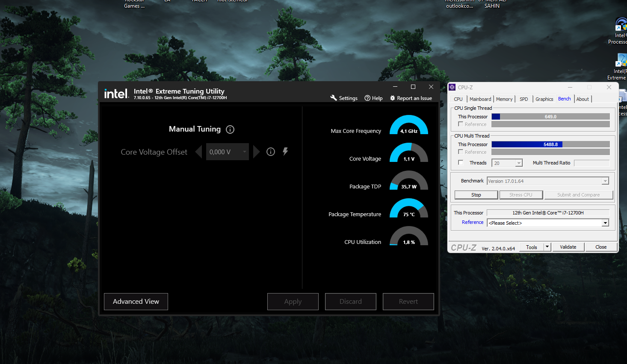Click the info icon beside Core Voltage Offset
This screenshot has height=364, width=627.
point(270,152)
